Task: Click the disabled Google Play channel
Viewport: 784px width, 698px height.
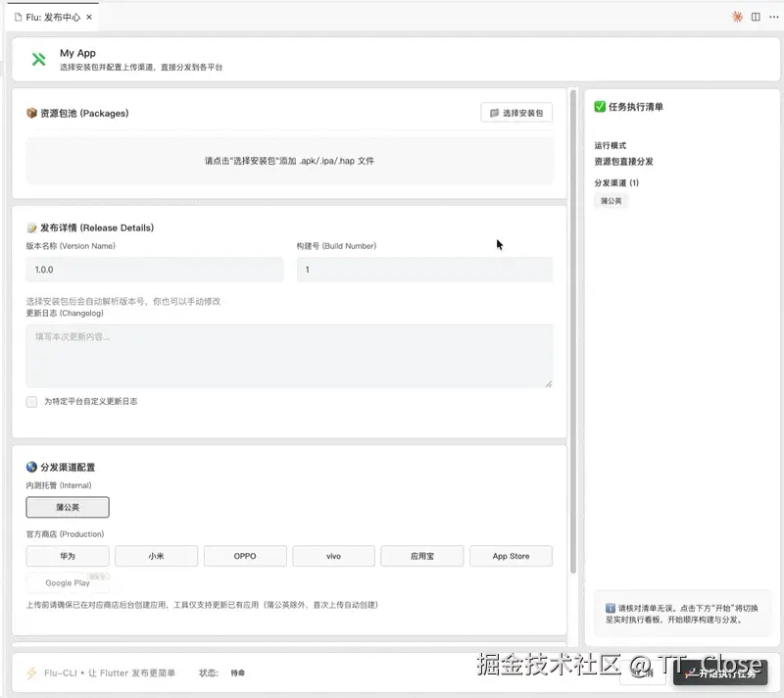Action: [68, 583]
